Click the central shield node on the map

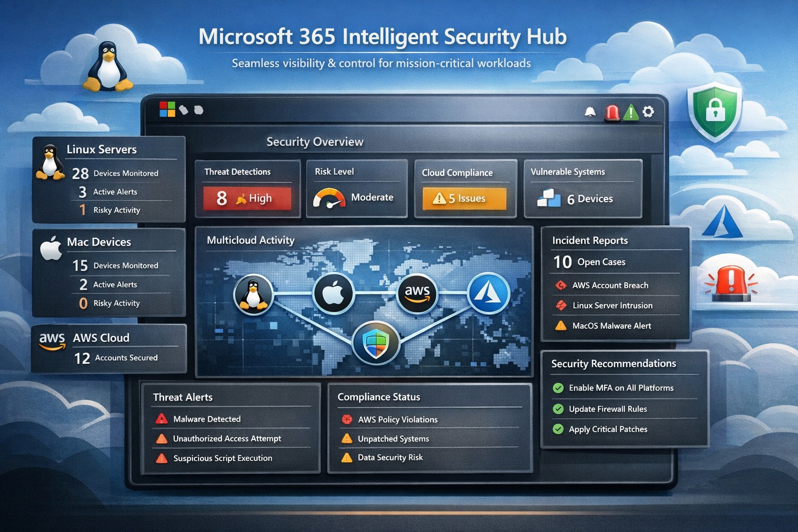tap(376, 343)
